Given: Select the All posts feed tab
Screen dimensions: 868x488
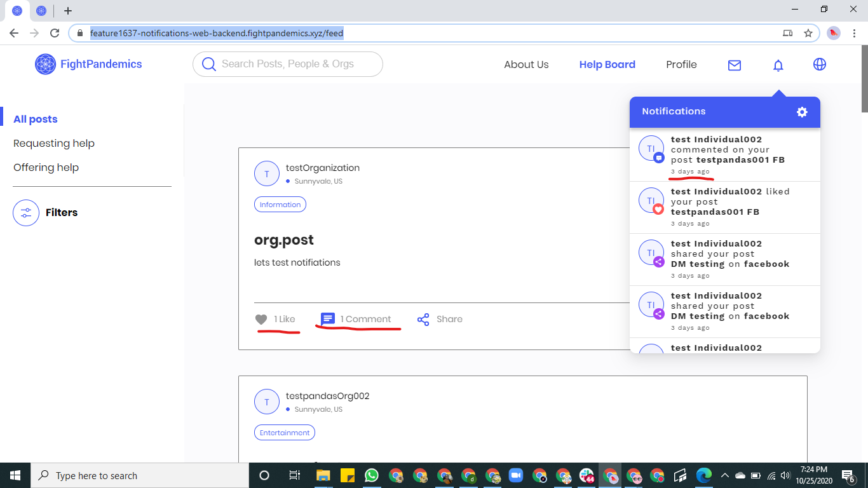Looking at the screenshot, I should coord(36,119).
